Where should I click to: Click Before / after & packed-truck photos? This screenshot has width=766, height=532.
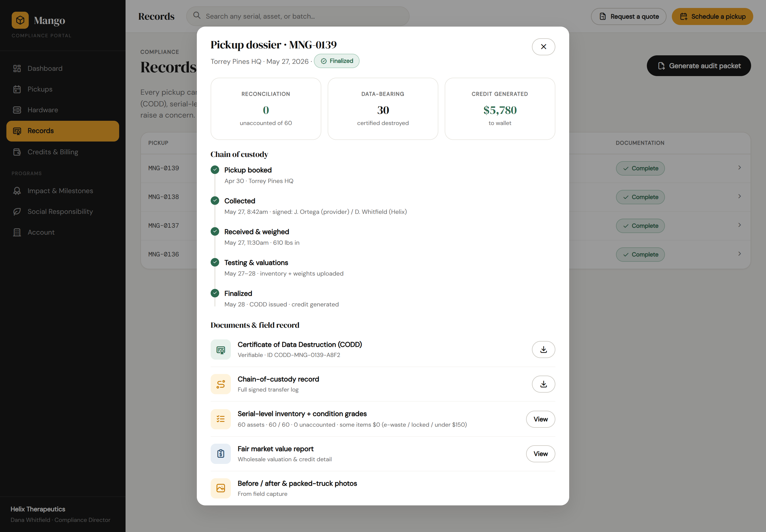[297, 483]
